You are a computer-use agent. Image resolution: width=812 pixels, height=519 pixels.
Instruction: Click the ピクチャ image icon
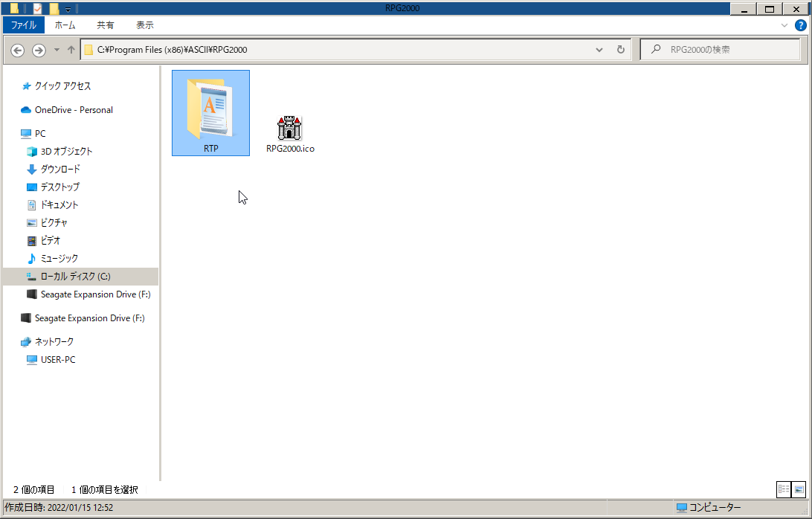31,223
